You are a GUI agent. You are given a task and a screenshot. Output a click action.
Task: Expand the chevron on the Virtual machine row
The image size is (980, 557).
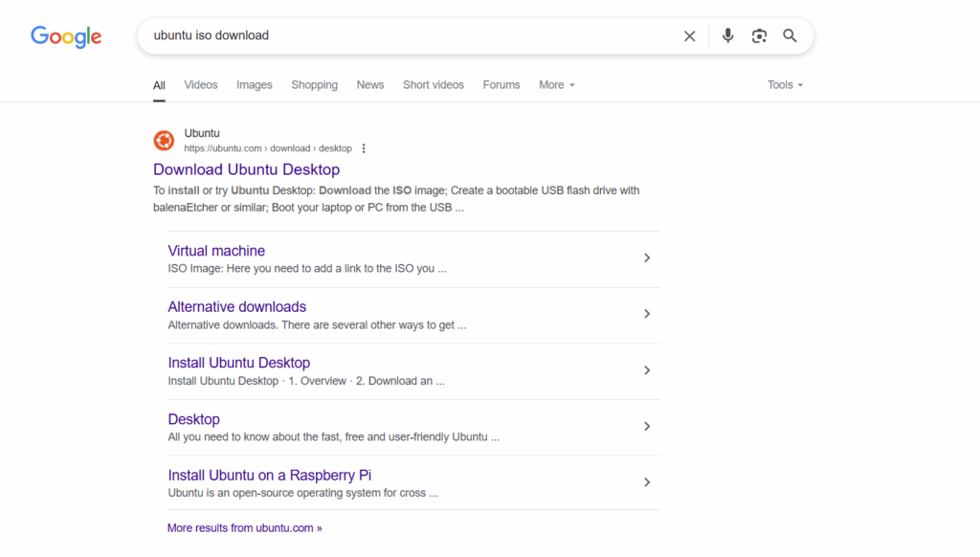point(647,257)
